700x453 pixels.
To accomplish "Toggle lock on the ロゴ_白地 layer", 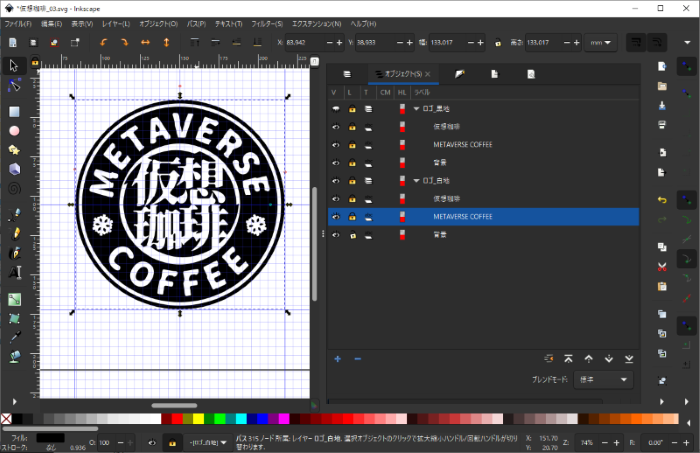I will click(x=352, y=181).
